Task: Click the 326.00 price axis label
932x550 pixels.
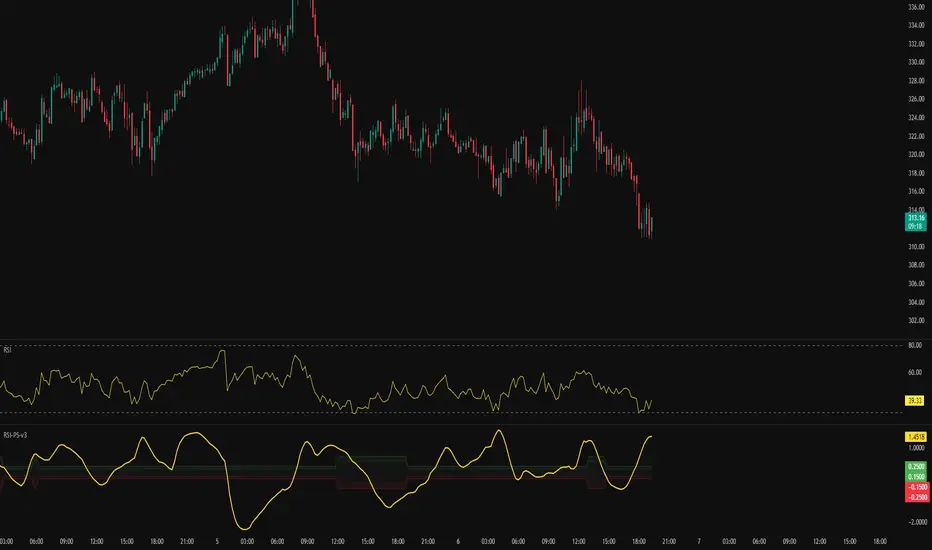Action: (x=916, y=99)
